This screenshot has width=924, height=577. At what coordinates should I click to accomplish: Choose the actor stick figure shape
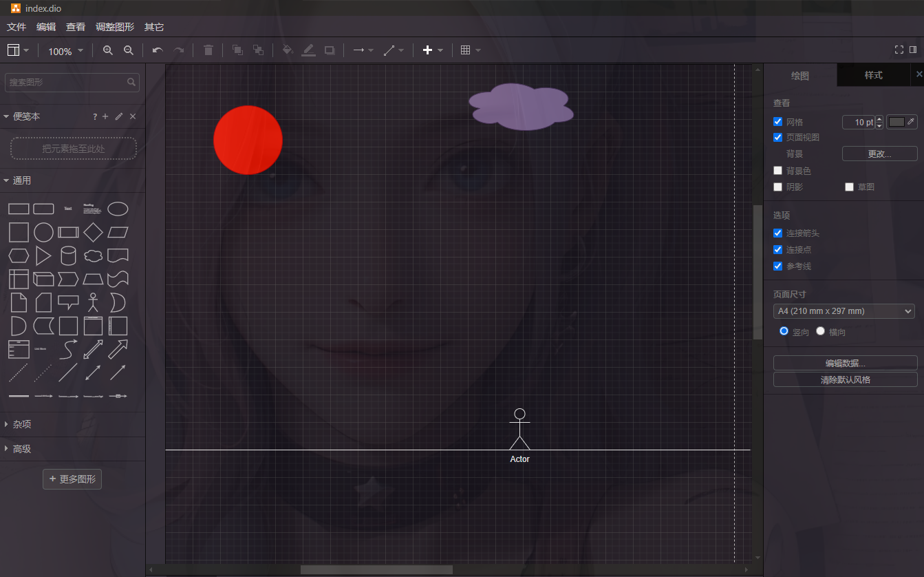(93, 303)
